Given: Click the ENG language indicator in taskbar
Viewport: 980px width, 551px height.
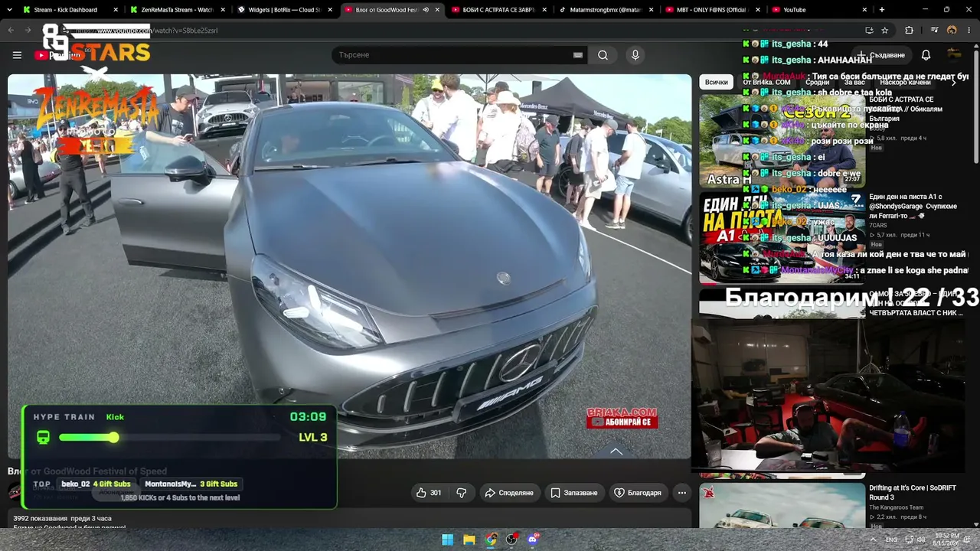Looking at the screenshot, I should point(892,540).
